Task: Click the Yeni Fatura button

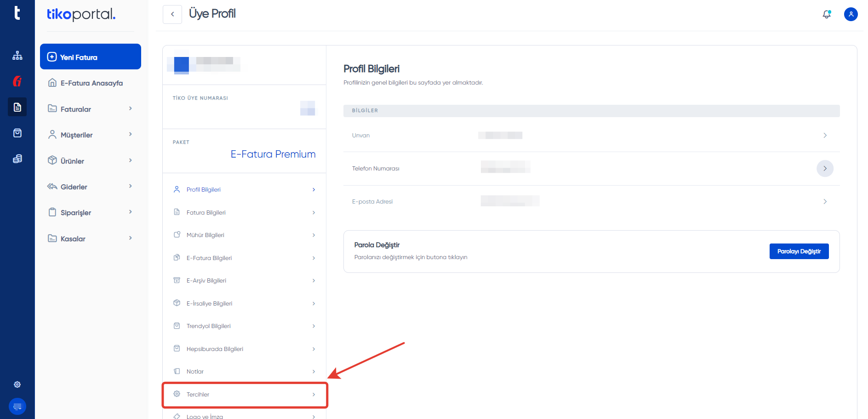Action: click(91, 57)
